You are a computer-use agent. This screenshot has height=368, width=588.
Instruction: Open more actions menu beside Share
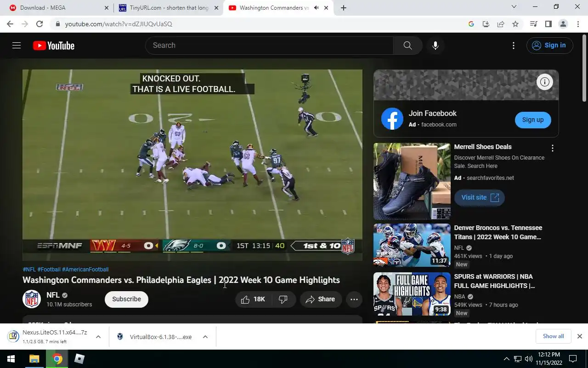(x=354, y=299)
